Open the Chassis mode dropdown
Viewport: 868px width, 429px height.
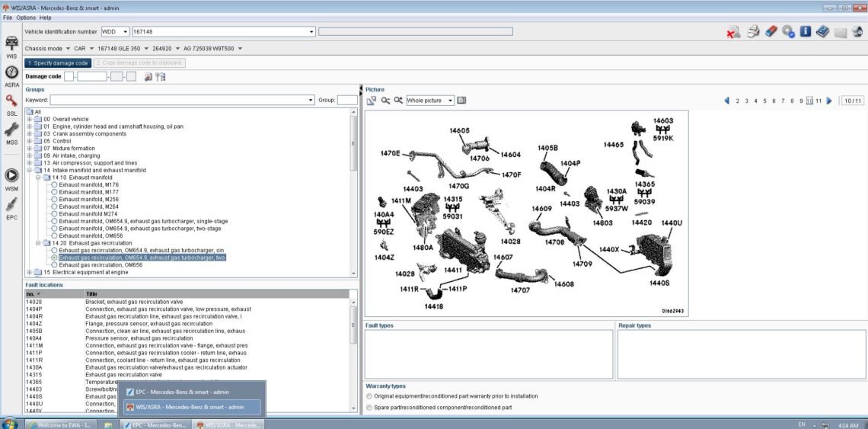coord(68,49)
